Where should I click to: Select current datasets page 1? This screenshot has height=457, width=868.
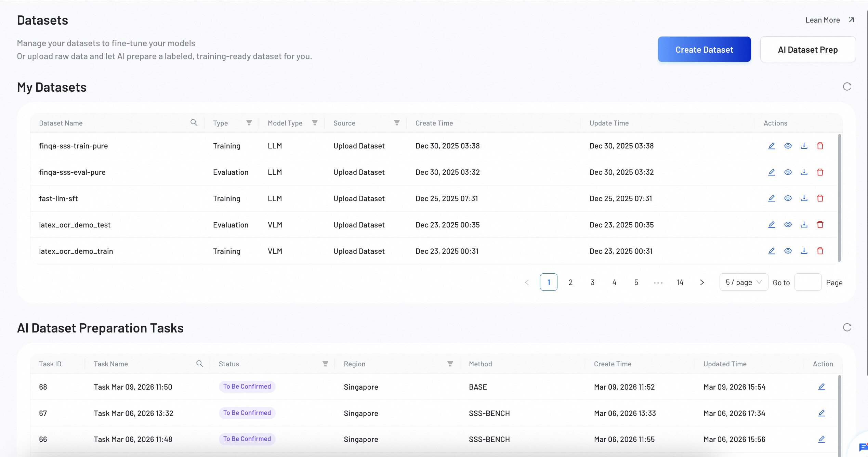(549, 282)
